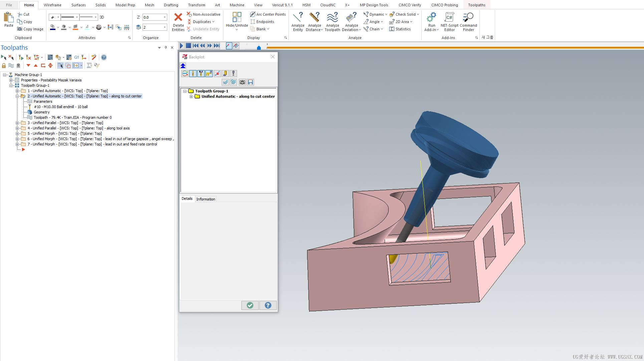Lock selected operations with the padlock icon
This screenshot has height=361, width=644.
4,66
